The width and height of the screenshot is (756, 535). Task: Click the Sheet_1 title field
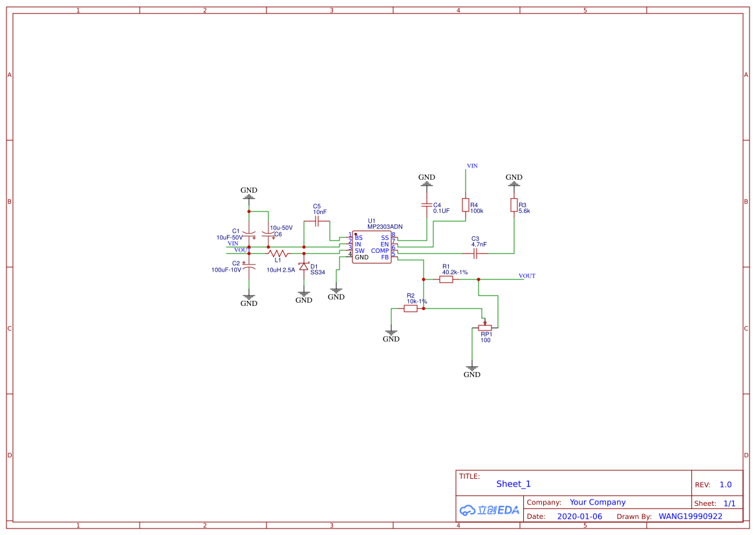tap(513, 484)
